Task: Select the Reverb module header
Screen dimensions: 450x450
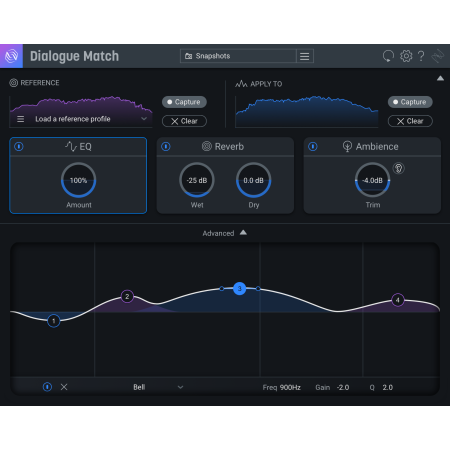Action: (225, 146)
